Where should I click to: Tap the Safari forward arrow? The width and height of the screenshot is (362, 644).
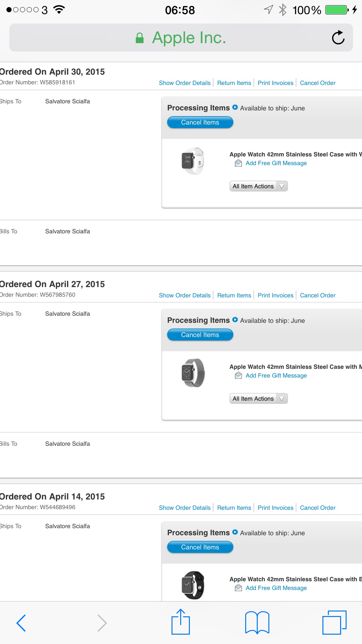[102, 623]
